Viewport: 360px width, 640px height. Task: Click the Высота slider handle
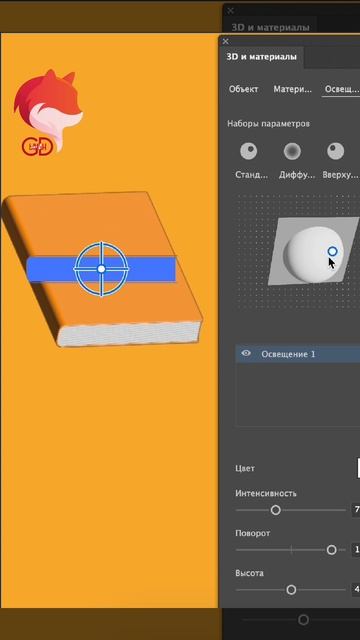291,590
